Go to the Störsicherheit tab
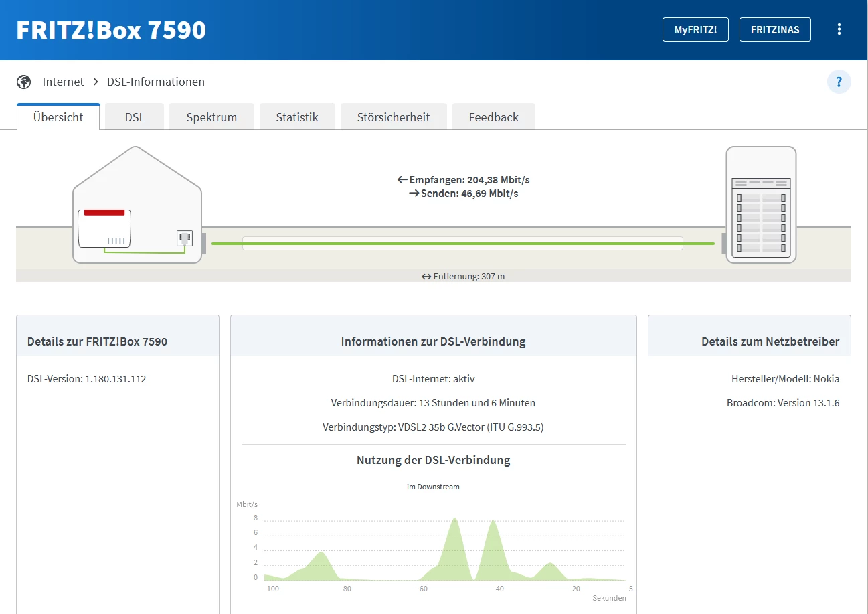868x614 pixels. [x=394, y=117]
